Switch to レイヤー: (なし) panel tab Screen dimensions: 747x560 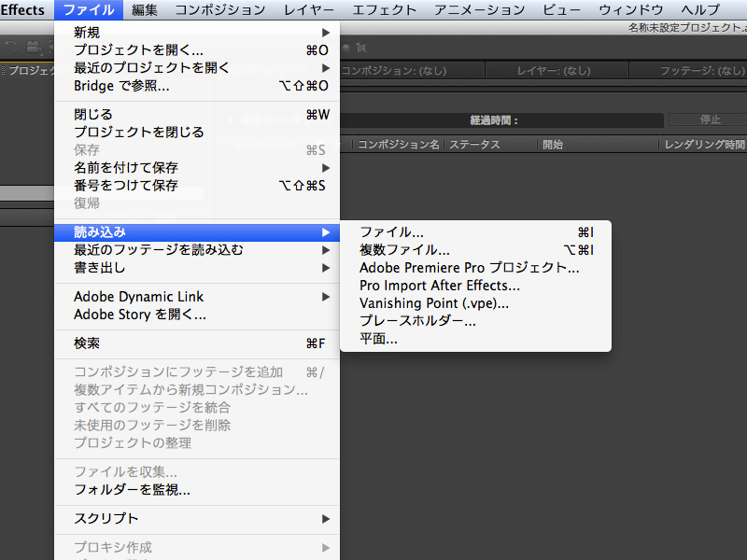pyautogui.click(x=556, y=71)
